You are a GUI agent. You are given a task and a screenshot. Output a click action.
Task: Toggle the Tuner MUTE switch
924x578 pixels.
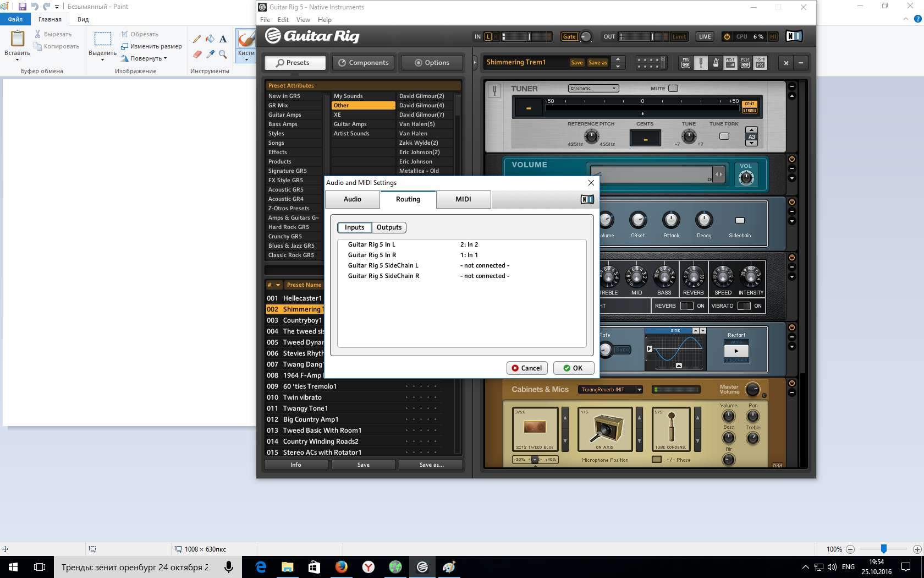(x=673, y=88)
